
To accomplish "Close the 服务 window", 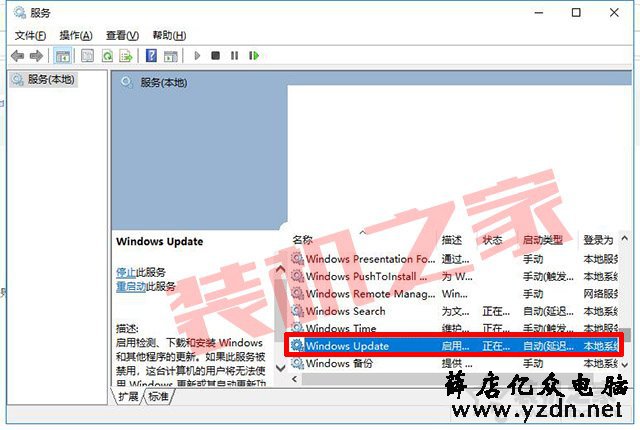I will pyautogui.click(x=614, y=13).
